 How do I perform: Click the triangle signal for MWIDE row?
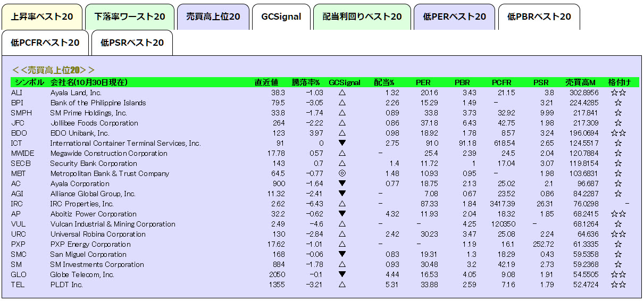click(x=342, y=153)
